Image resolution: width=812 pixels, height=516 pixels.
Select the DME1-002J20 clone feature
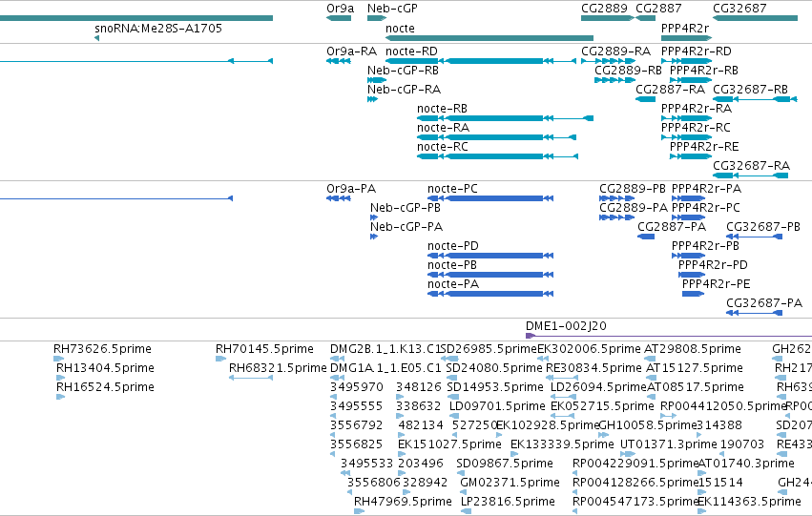pos(669,336)
